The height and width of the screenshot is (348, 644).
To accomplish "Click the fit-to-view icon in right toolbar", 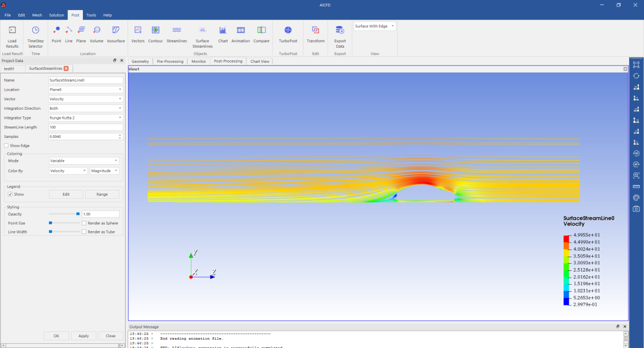I will coord(636,64).
